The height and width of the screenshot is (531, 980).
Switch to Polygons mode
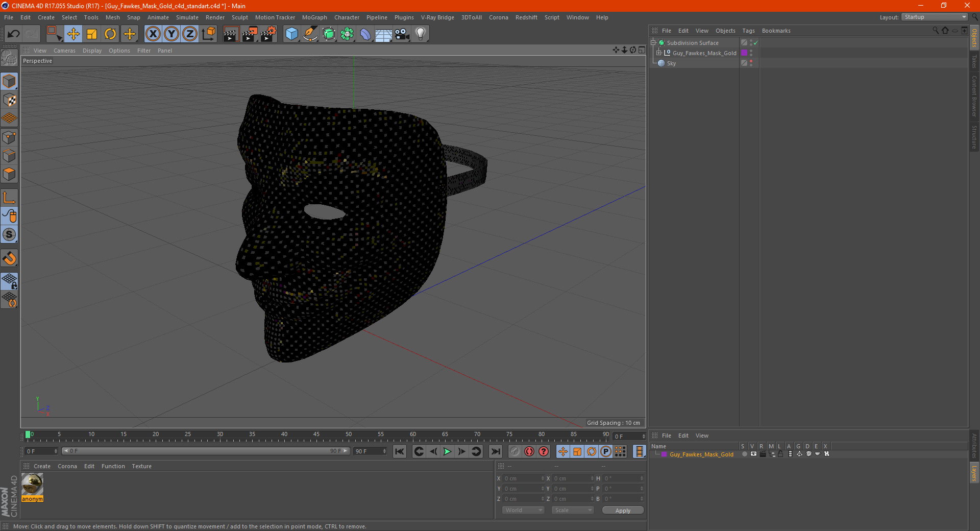pyautogui.click(x=9, y=174)
